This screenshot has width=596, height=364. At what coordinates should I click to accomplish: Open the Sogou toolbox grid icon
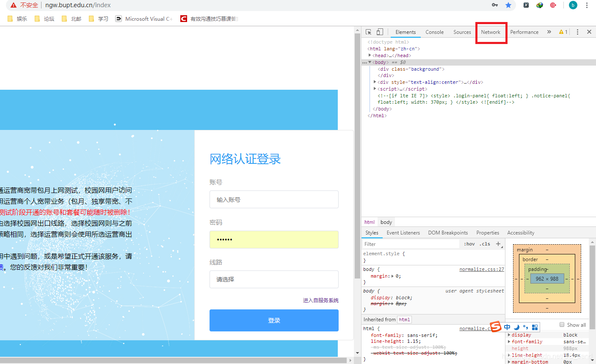(x=535, y=327)
